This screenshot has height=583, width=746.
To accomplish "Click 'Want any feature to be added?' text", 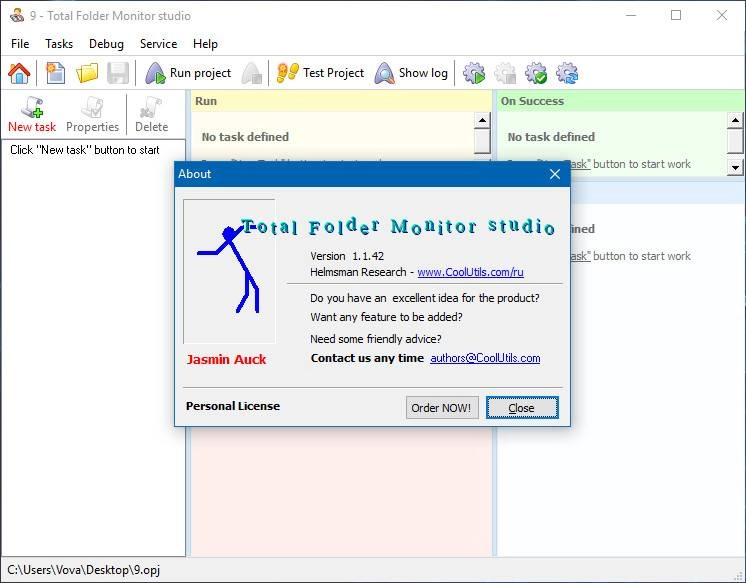I will (x=386, y=317).
